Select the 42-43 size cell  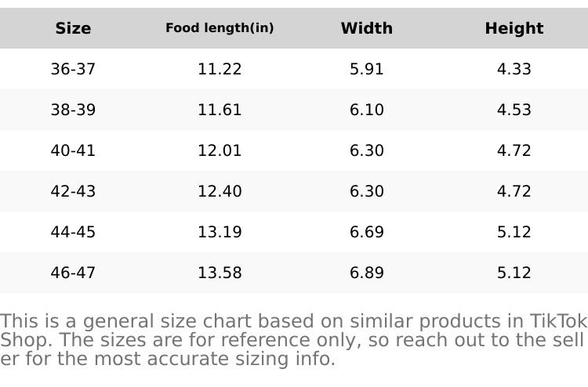coord(73,191)
